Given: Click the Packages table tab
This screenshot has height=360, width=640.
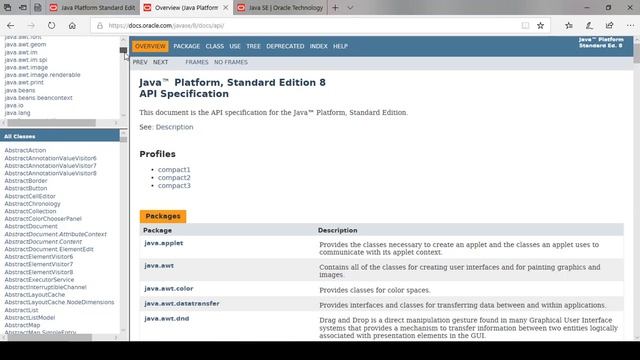Looking at the screenshot, I should pos(163,216).
